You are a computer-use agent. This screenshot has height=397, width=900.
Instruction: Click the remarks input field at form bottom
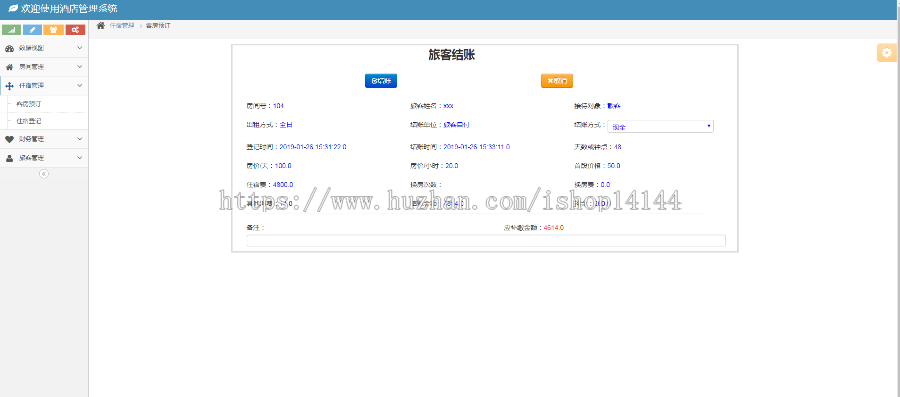point(486,241)
